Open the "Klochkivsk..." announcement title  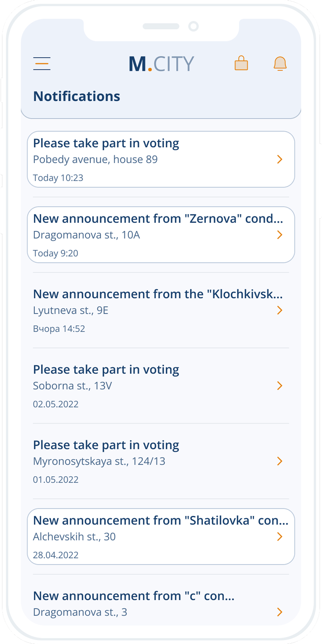pos(158,294)
